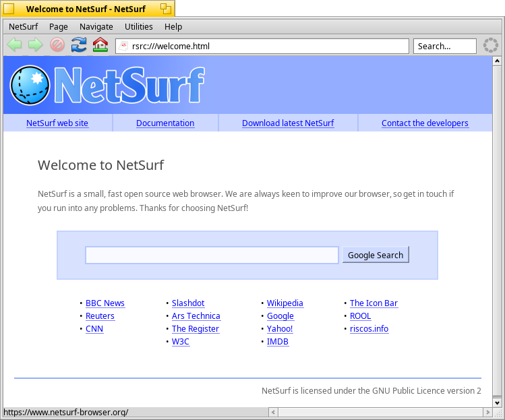Image resolution: width=505 pixels, height=420 pixels.
Task: Open the NetSurf menu
Action: tap(23, 26)
